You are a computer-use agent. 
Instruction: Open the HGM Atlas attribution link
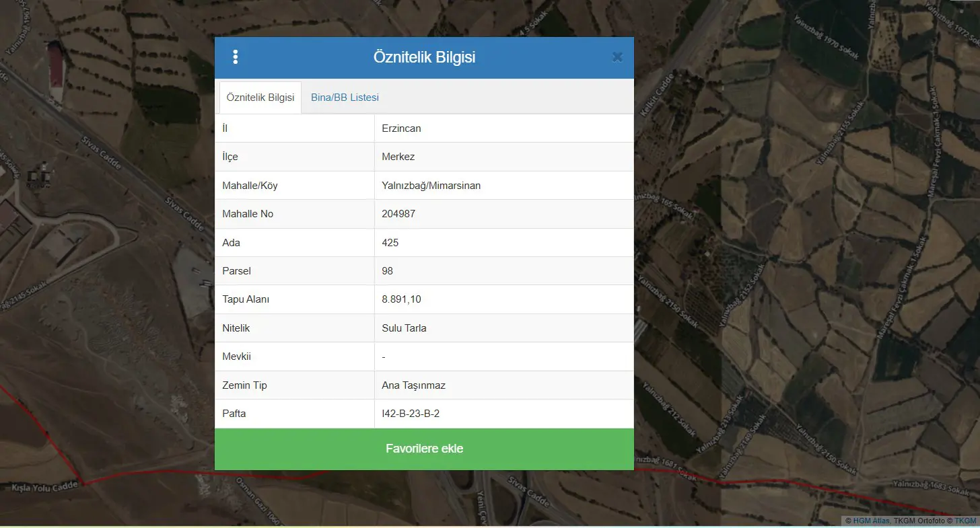click(871, 521)
